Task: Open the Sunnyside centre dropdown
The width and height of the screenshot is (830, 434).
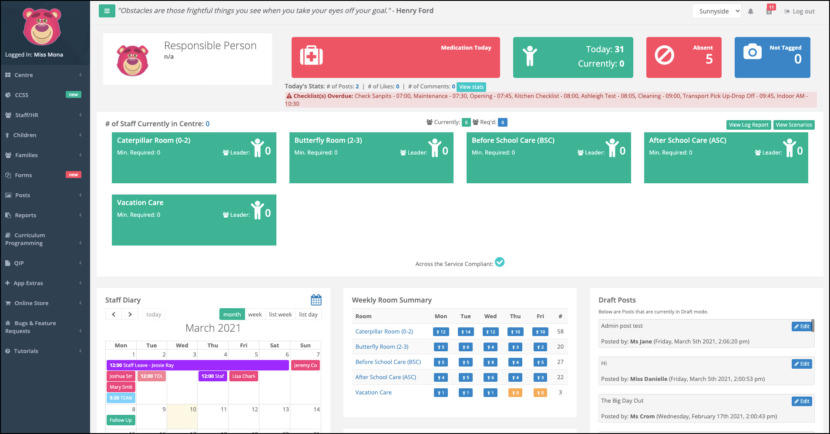Action: [717, 11]
